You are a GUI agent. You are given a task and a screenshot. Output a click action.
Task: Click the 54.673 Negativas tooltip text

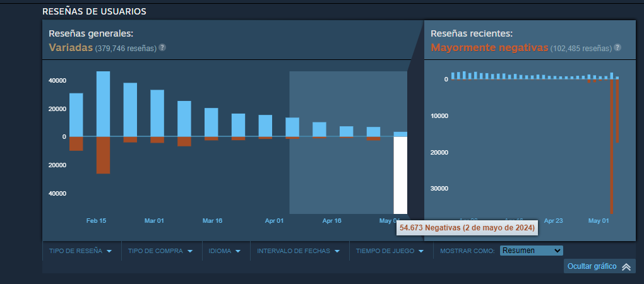tap(467, 228)
